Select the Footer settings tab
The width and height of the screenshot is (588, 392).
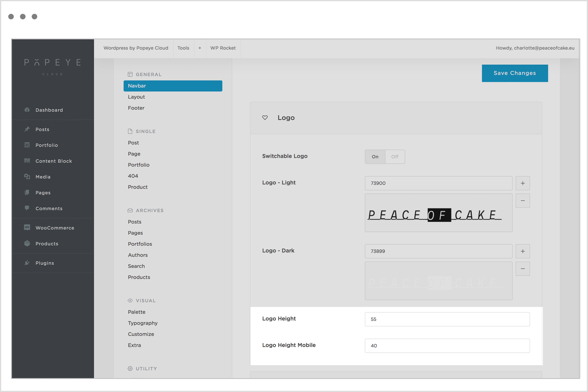pyautogui.click(x=136, y=108)
